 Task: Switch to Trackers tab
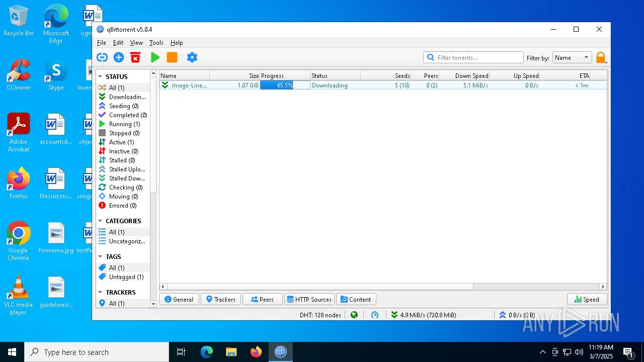point(221,299)
